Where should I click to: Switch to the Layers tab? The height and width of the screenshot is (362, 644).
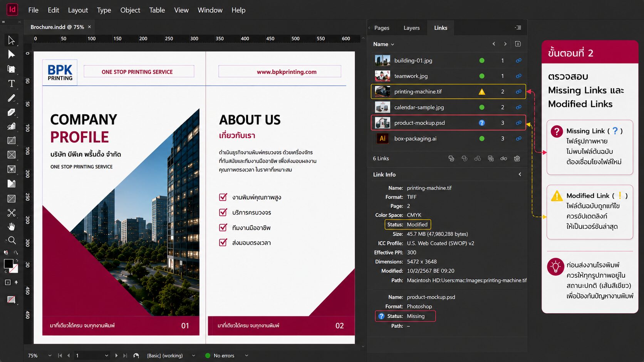(411, 28)
